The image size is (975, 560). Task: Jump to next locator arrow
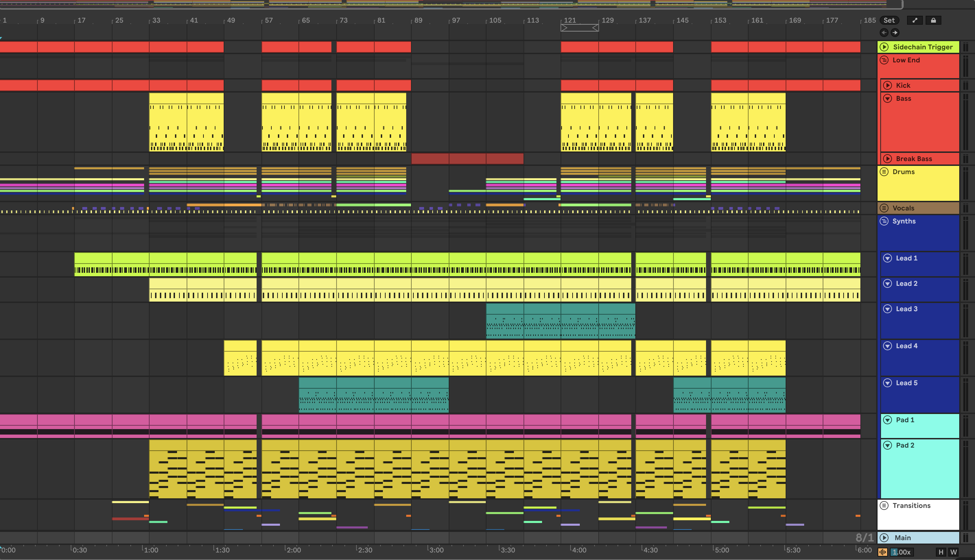(895, 33)
